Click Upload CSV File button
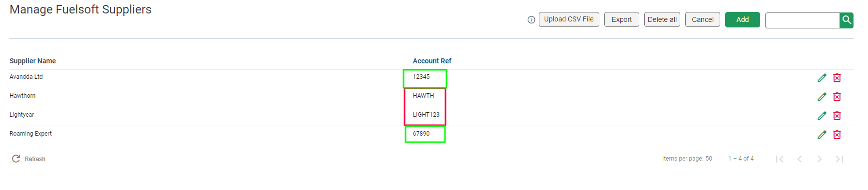Viewport: 868px width, 190px height. pos(569,19)
